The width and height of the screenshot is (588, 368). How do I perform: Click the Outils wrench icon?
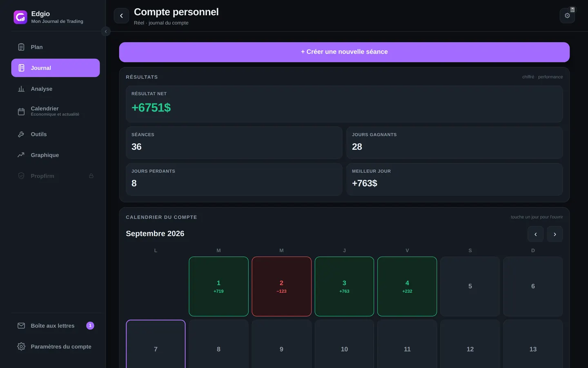coord(21,134)
